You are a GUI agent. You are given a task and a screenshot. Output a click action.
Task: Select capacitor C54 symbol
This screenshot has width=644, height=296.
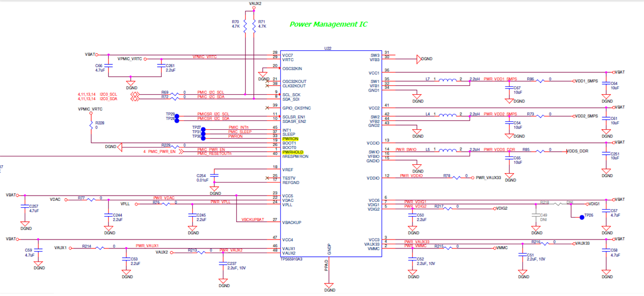point(508,123)
